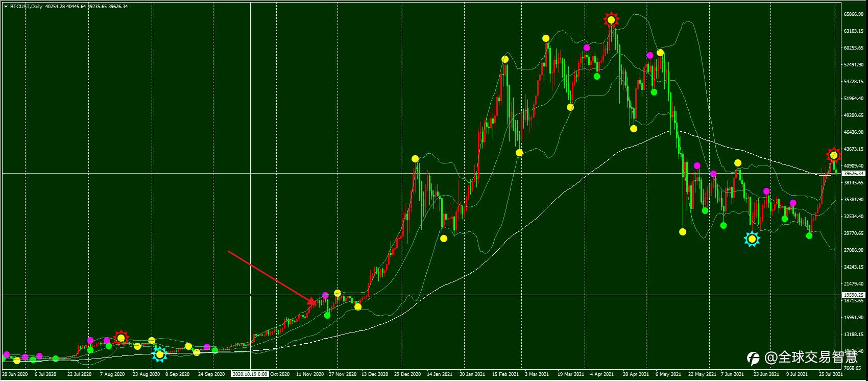Click the 6 Jul 2020 date label

(x=45, y=374)
